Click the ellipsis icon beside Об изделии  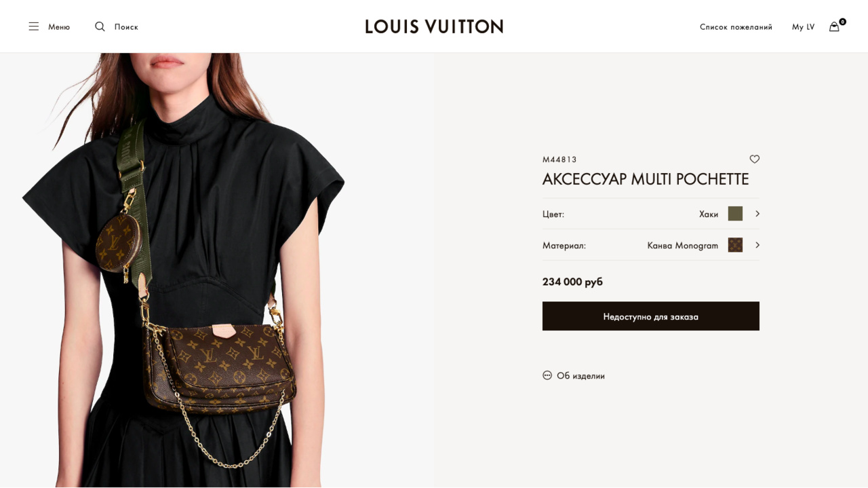pos(547,375)
